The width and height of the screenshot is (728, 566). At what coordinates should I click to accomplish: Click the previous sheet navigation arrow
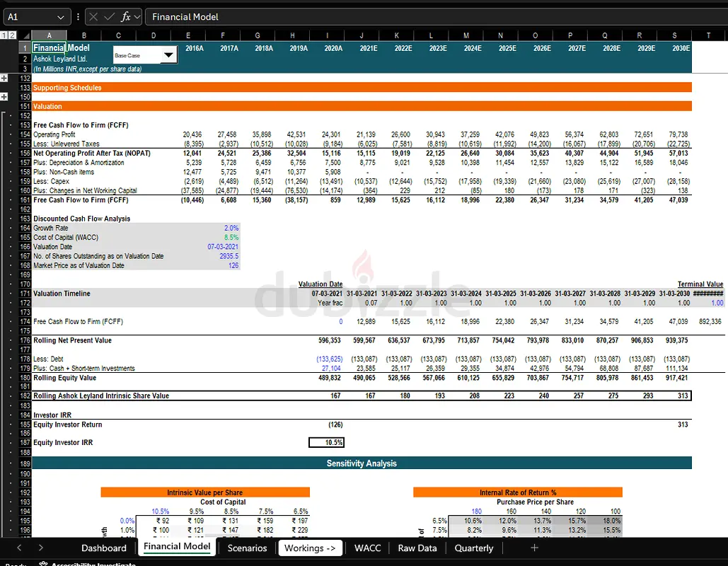(x=19, y=548)
